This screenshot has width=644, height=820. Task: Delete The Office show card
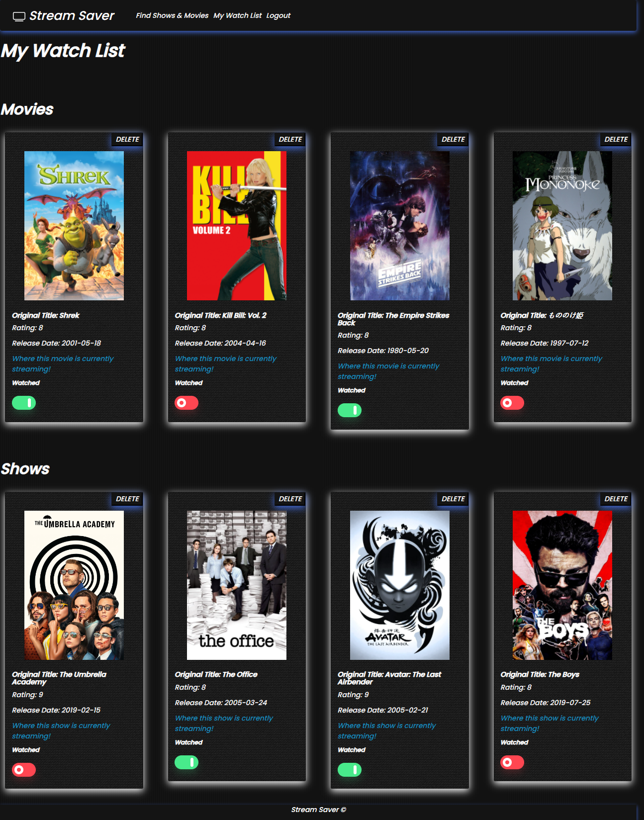coord(290,499)
